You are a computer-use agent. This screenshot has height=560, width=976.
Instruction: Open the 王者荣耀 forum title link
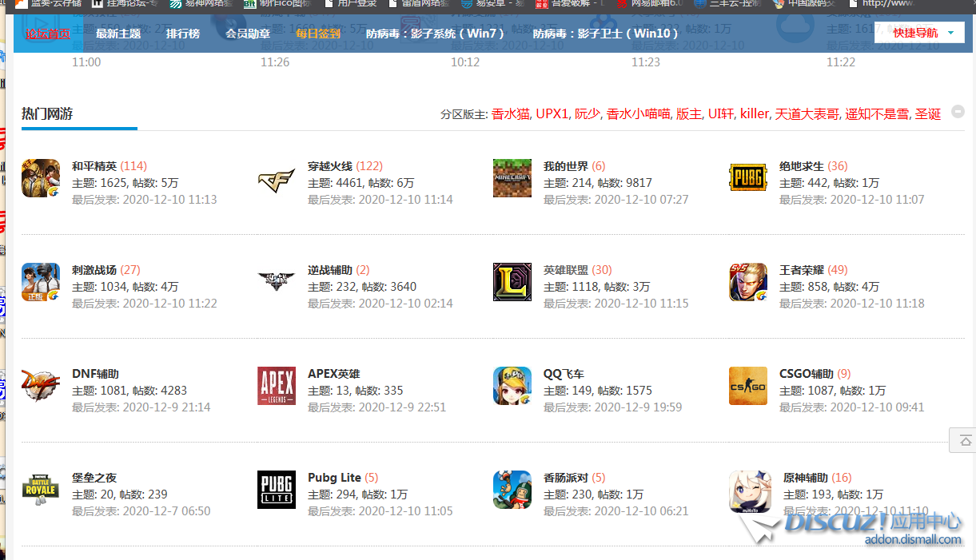(802, 270)
